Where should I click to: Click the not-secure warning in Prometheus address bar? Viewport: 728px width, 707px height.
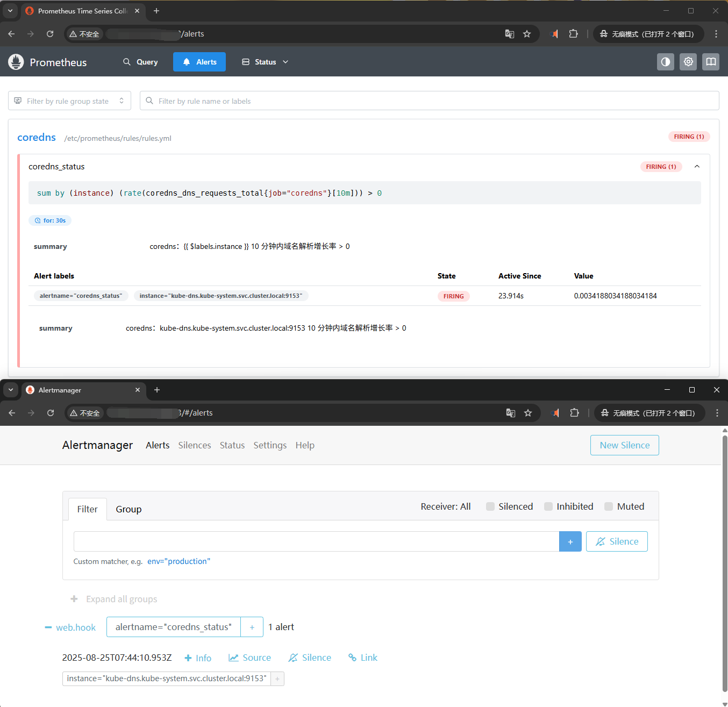pos(84,34)
